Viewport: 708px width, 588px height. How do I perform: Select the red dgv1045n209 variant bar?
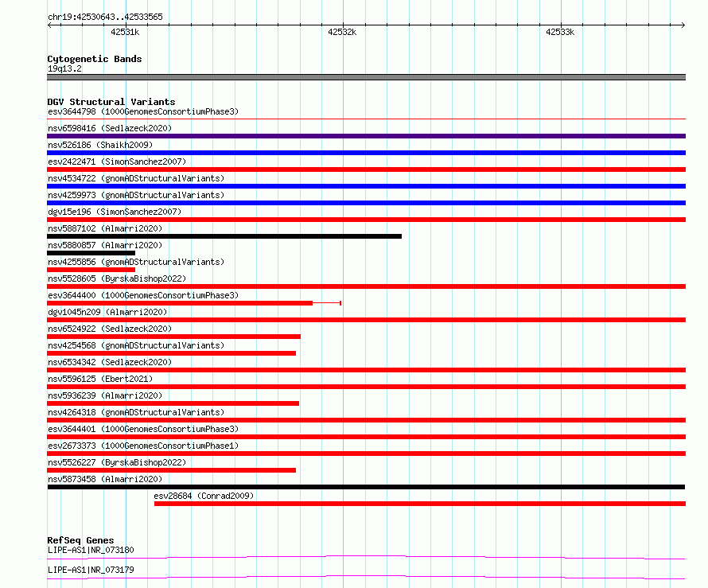pos(366,320)
